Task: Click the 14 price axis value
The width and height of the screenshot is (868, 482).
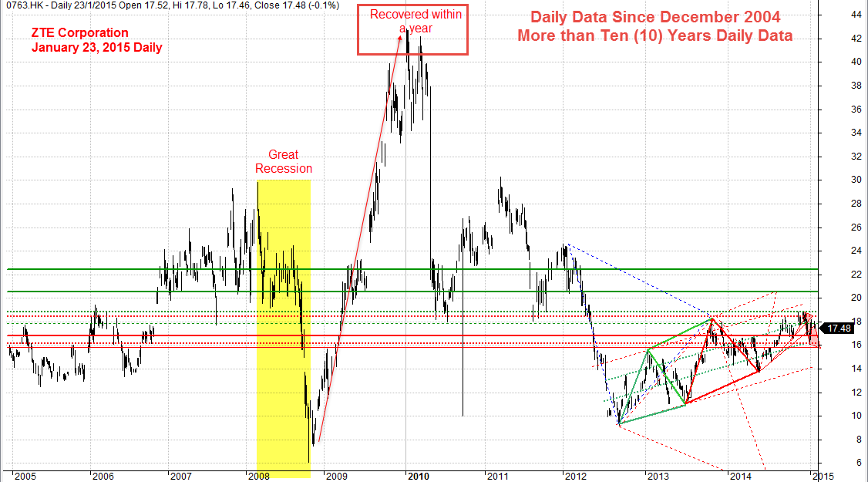Action: 856,369
